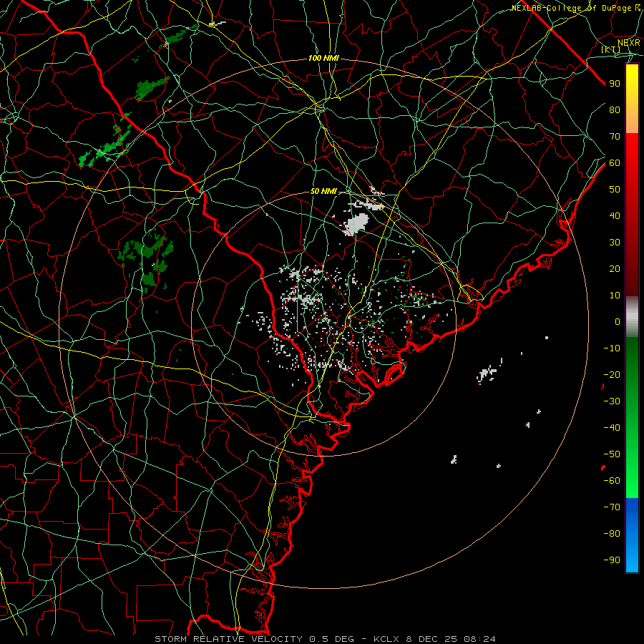Click the -10 value on velocity scale
The image size is (644, 644).
pos(612,348)
